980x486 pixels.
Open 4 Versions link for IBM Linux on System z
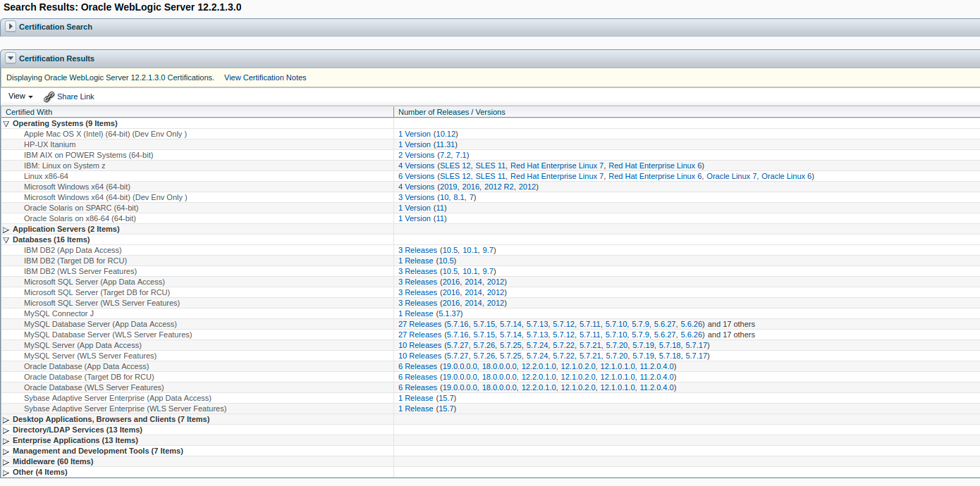pos(417,166)
